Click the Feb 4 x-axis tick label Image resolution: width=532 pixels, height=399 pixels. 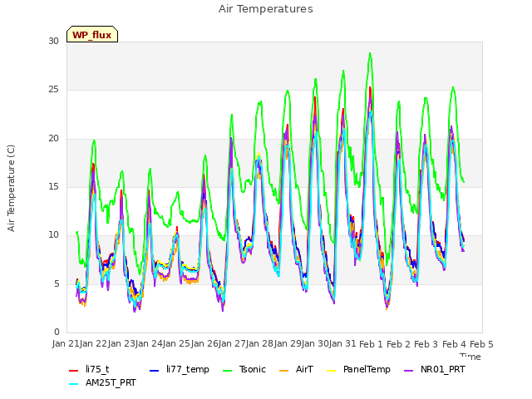(x=454, y=344)
